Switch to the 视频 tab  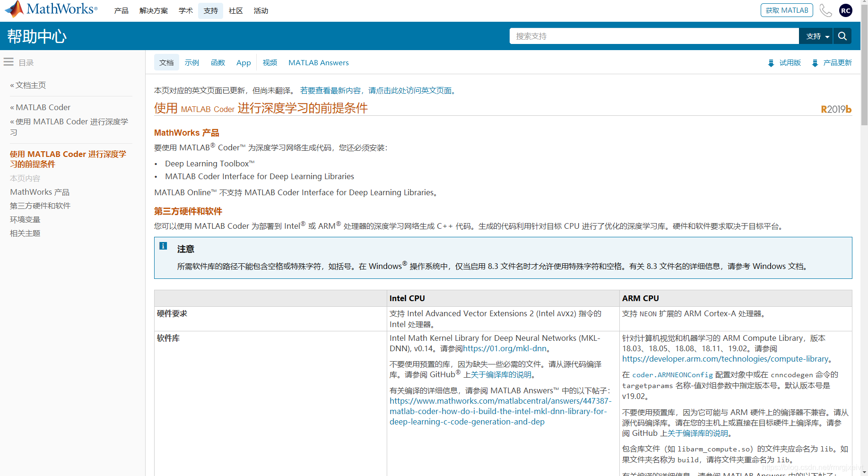point(270,62)
